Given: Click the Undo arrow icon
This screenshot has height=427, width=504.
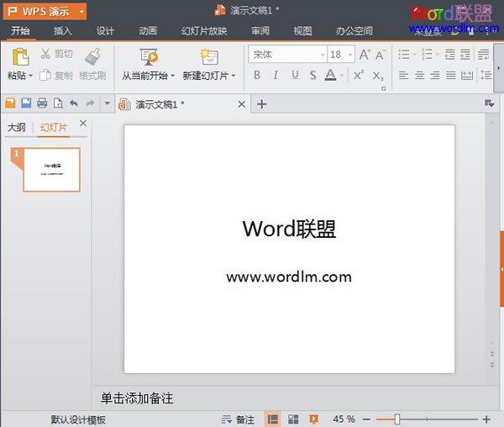Looking at the screenshot, I should coord(74,103).
